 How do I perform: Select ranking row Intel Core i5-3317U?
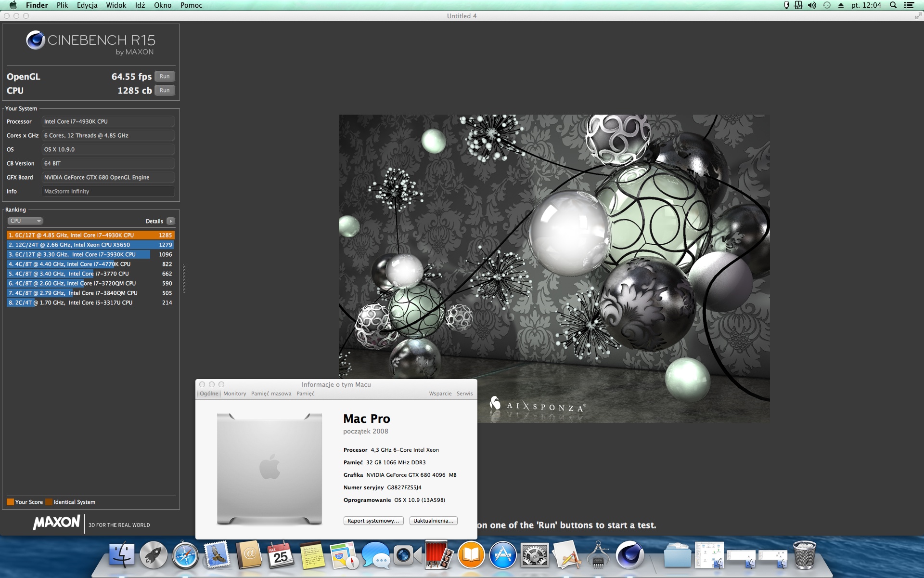[x=90, y=302]
